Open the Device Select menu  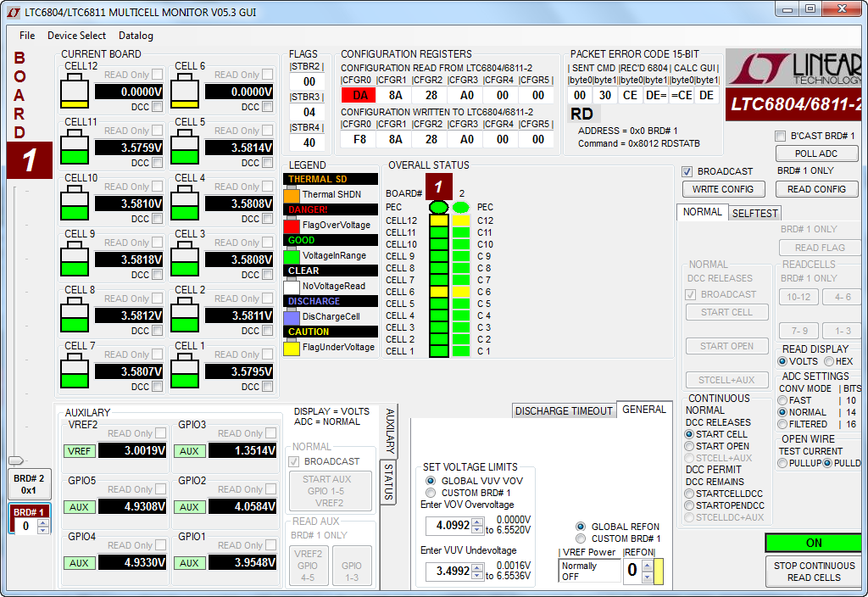(x=76, y=36)
